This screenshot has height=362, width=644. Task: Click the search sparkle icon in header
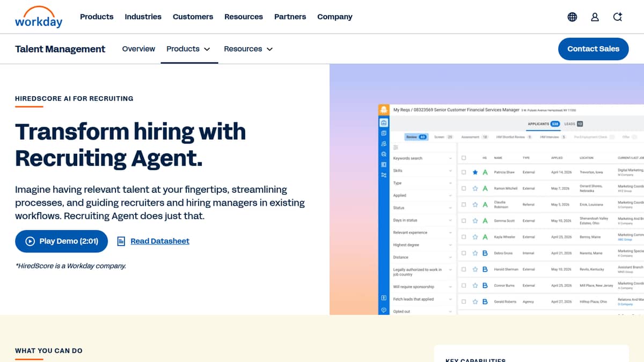pos(618,17)
